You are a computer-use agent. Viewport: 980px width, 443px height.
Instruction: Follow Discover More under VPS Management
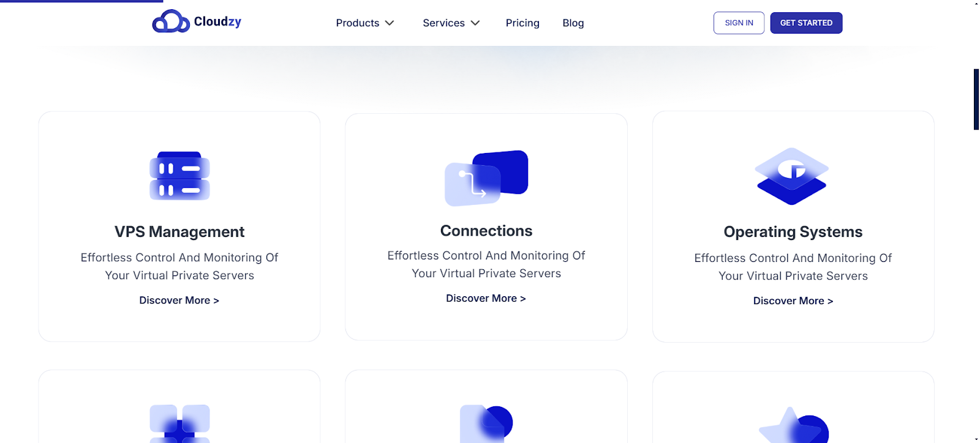tap(179, 300)
